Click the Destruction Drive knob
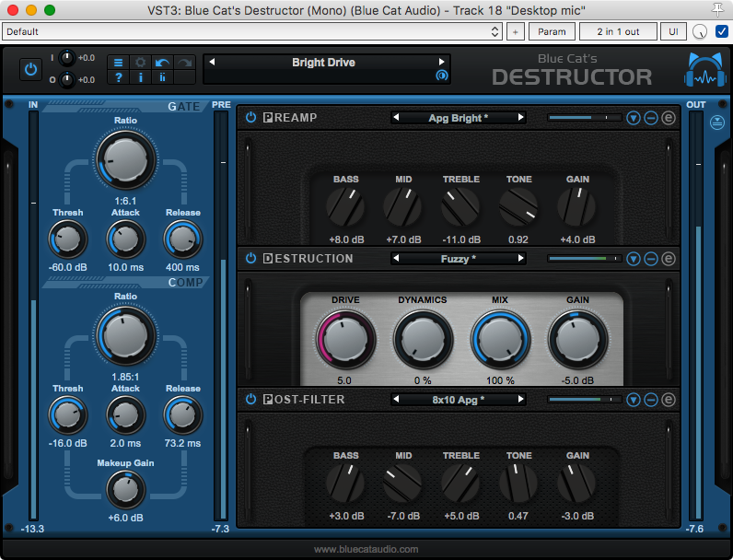 [x=345, y=340]
